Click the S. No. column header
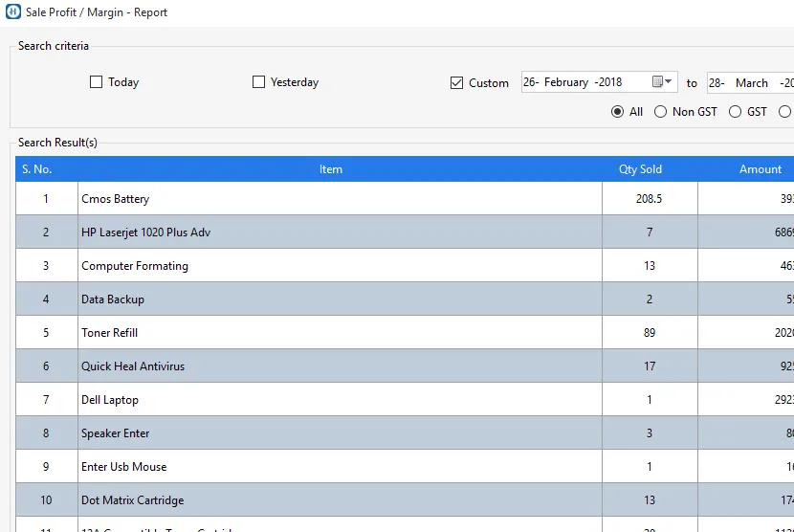This screenshot has height=532, width=794. coord(37,169)
